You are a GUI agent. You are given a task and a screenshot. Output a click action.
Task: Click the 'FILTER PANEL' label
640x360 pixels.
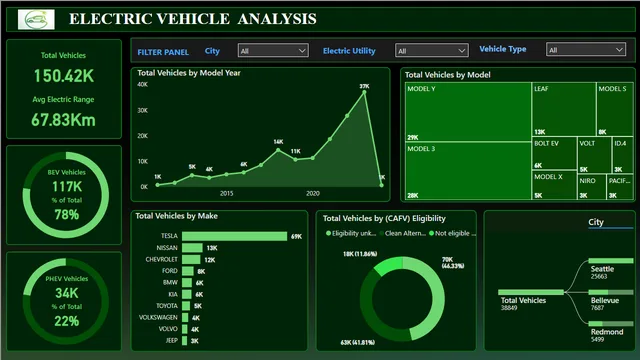(163, 52)
